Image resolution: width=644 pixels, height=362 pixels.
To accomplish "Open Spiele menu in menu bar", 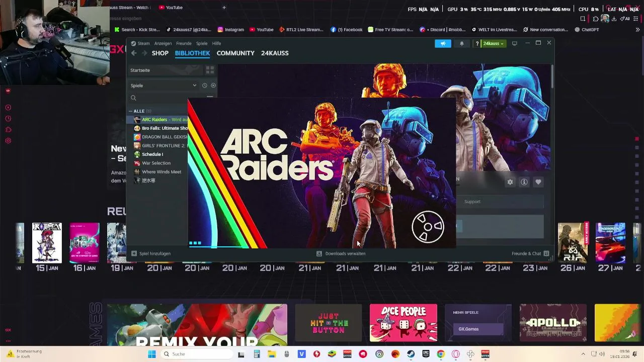I will coord(202,43).
